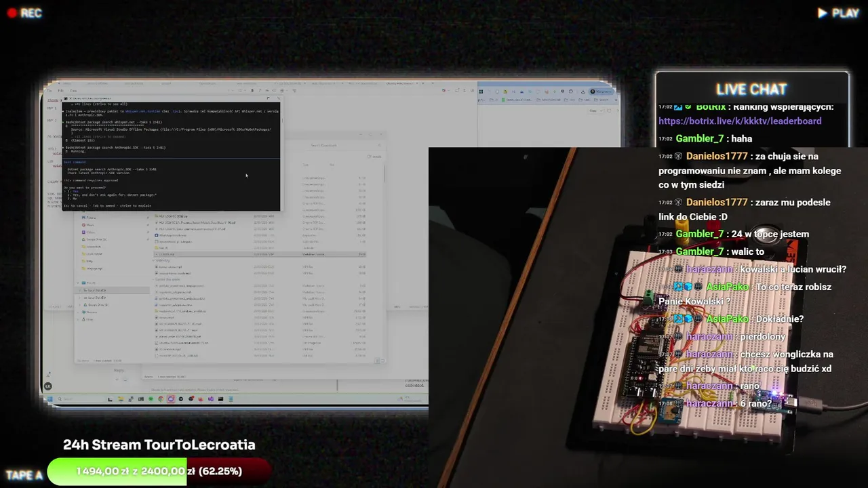Screen dimensions: 868x488
Task: Click the REC indicator at top left
Action: 24,13
